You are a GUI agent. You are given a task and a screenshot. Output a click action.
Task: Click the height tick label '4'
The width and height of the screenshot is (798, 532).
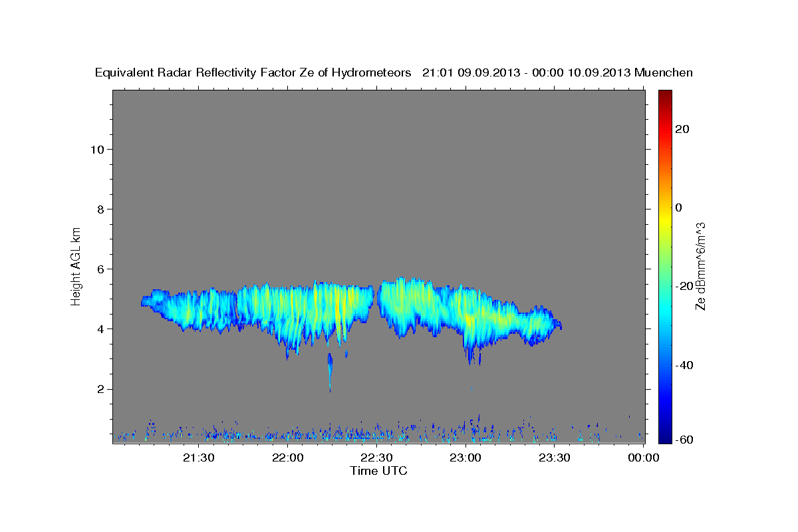click(100, 329)
